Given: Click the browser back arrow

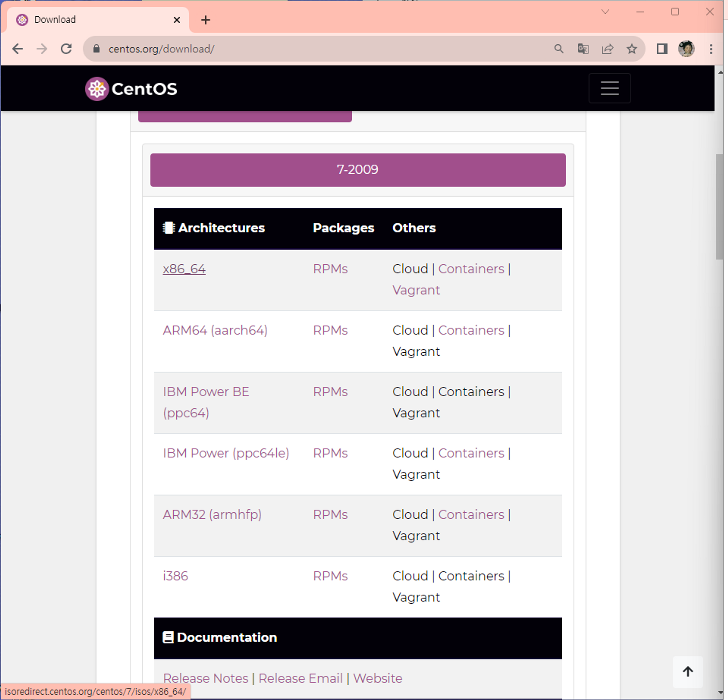Looking at the screenshot, I should pos(17,49).
